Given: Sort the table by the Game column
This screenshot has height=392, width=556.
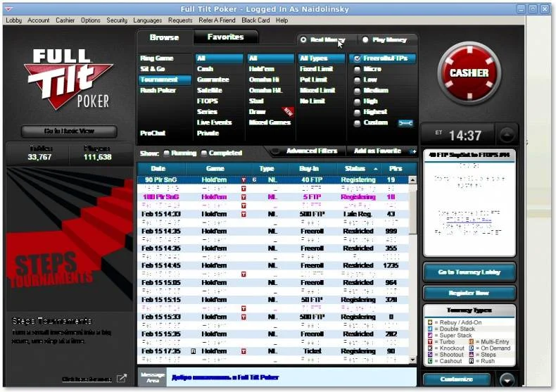Looking at the screenshot, I should pyautogui.click(x=215, y=169).
